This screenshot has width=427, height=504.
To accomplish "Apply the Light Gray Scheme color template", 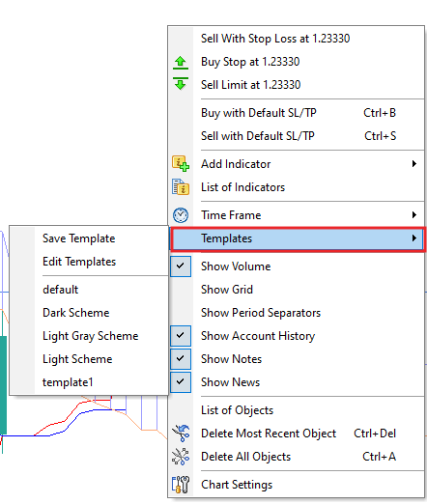I will click(89, 336).
